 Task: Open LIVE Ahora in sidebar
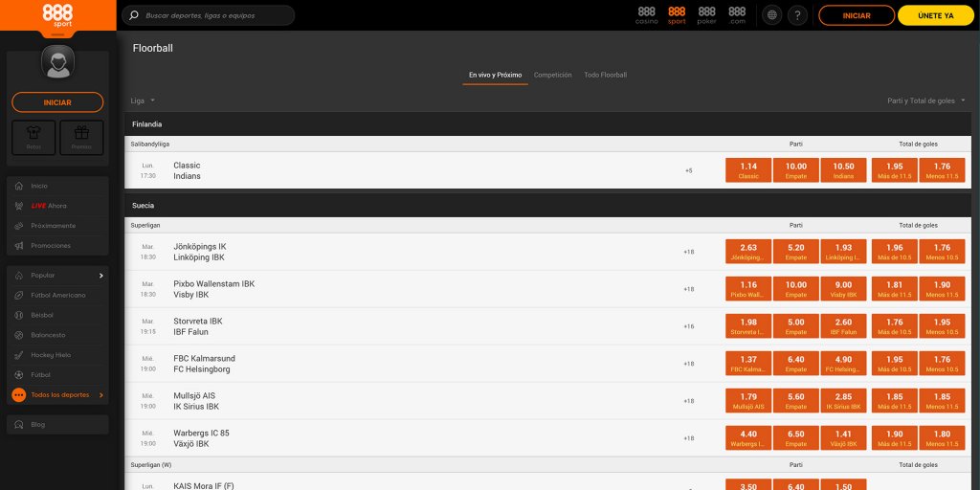click(x=57, y=206)
